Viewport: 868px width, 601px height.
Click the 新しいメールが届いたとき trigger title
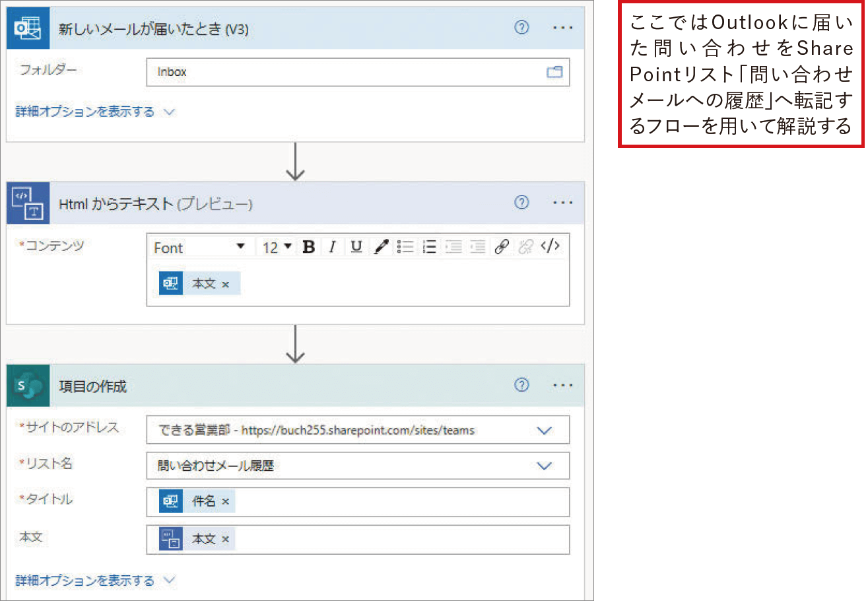click(154, 30)
